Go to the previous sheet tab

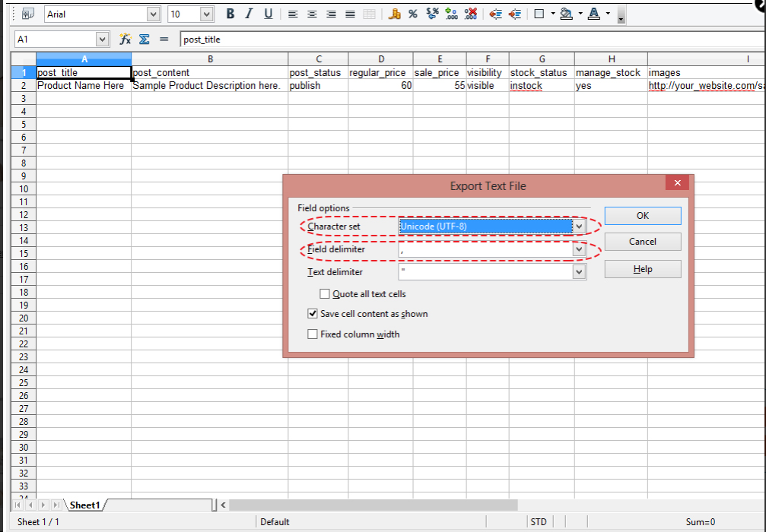30,505
